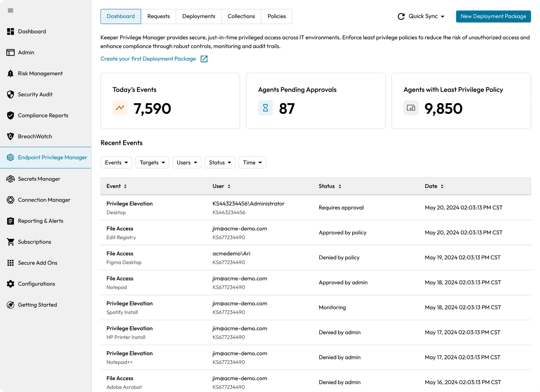Image resolution: width=540 pixels, height=392 pixels.
Task: Switch to the Dashboard tab
Action: 121,16
